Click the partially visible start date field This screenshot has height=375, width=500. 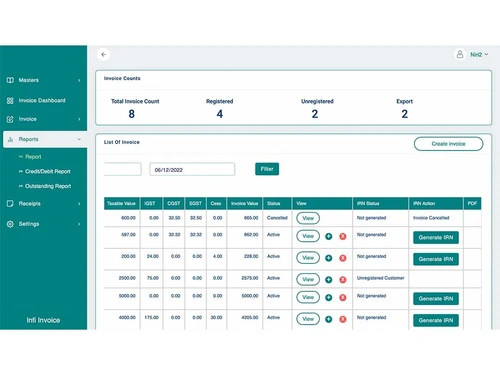tap(123, 169)
